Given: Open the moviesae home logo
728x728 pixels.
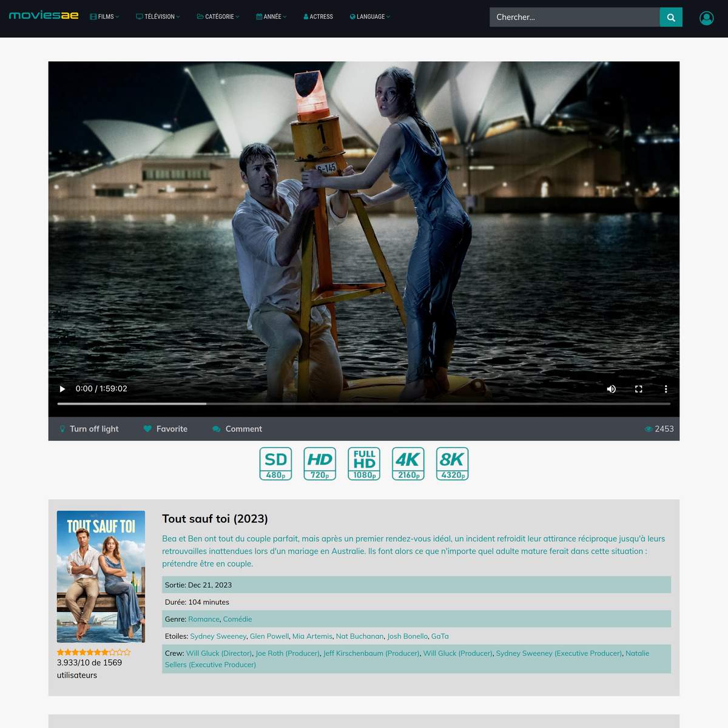Looking at the screenshot, I should point(44,15).
